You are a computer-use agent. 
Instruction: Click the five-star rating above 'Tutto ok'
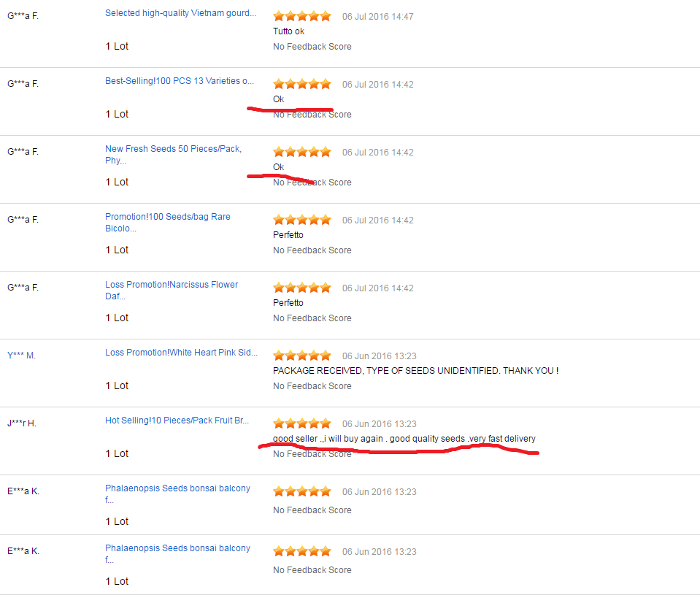301,16
